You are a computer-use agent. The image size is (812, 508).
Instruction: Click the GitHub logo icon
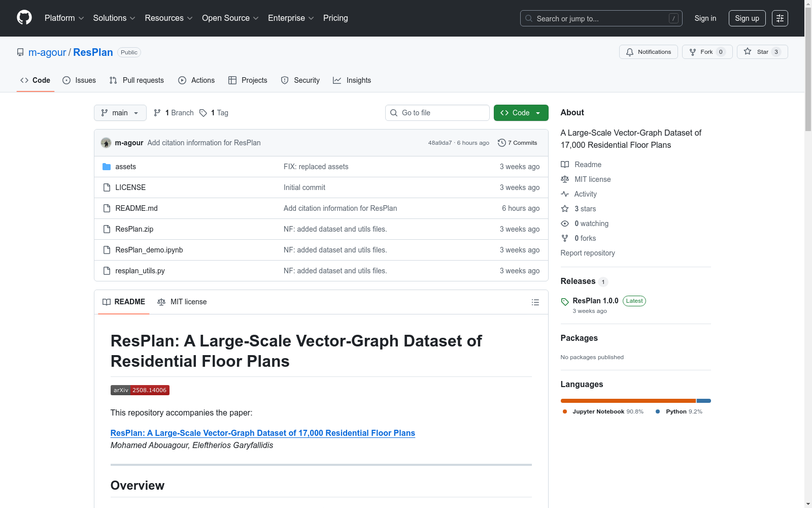click(x=24, y=18)
